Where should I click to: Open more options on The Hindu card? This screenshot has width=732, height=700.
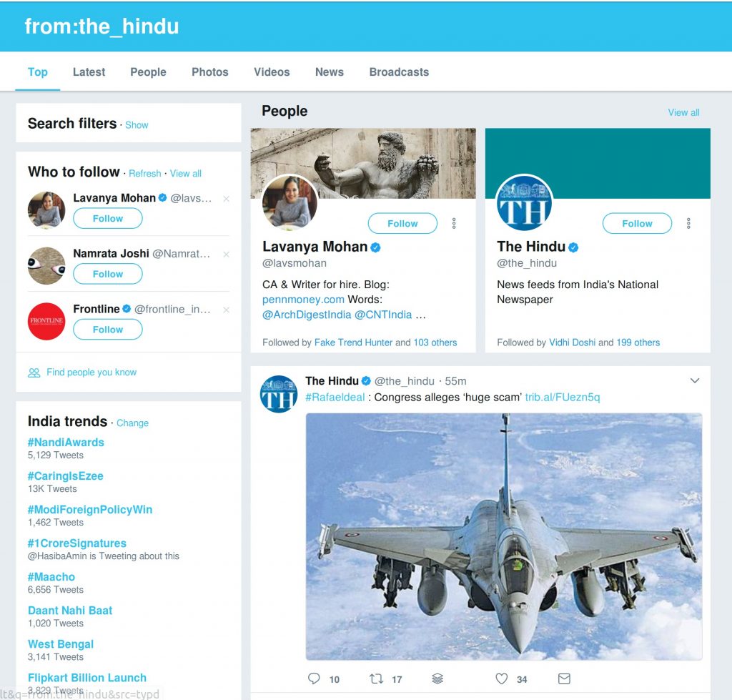[688, 224]
